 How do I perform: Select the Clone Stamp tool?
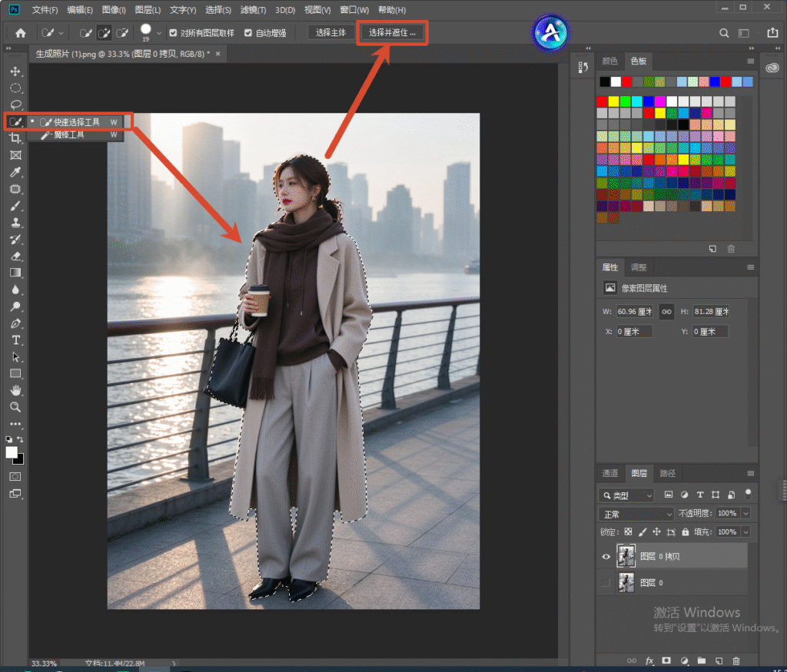pyautogui.click(x=15, y=223)
